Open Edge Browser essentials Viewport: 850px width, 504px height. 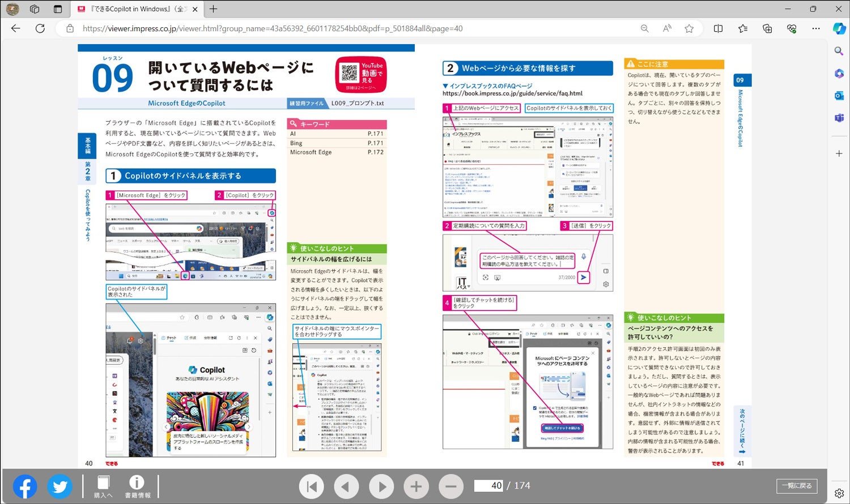pos(792,28)
